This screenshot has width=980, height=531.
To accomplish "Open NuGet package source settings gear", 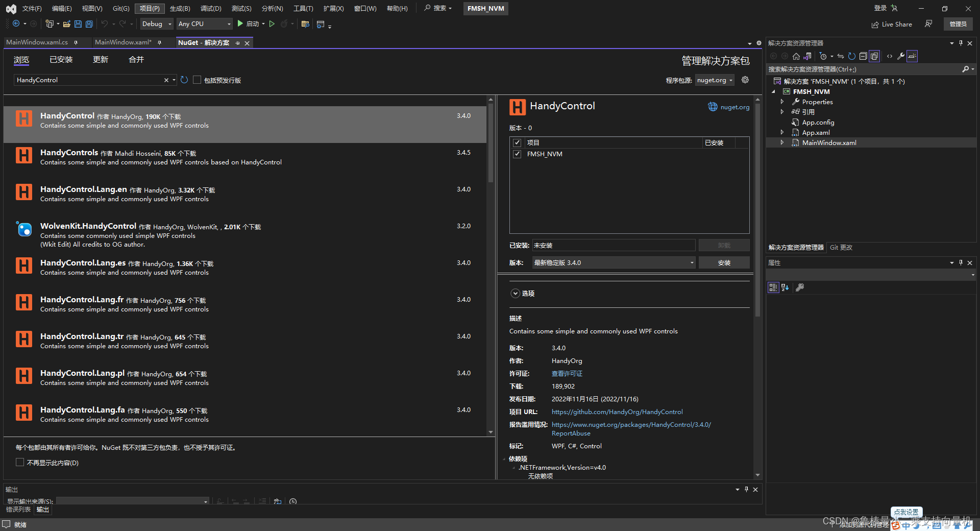I will click(x=745, y=80).
